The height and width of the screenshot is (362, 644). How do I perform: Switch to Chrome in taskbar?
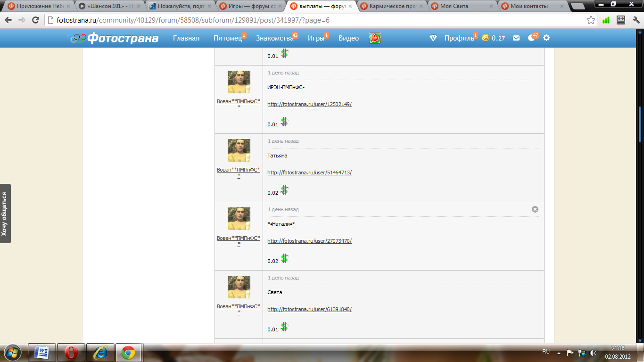click(x=128, y=353)
